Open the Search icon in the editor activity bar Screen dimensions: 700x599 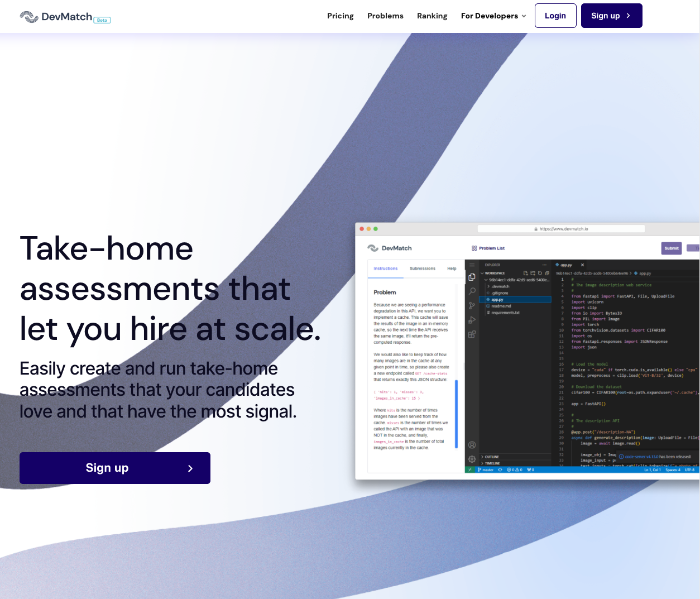[472, 291]
